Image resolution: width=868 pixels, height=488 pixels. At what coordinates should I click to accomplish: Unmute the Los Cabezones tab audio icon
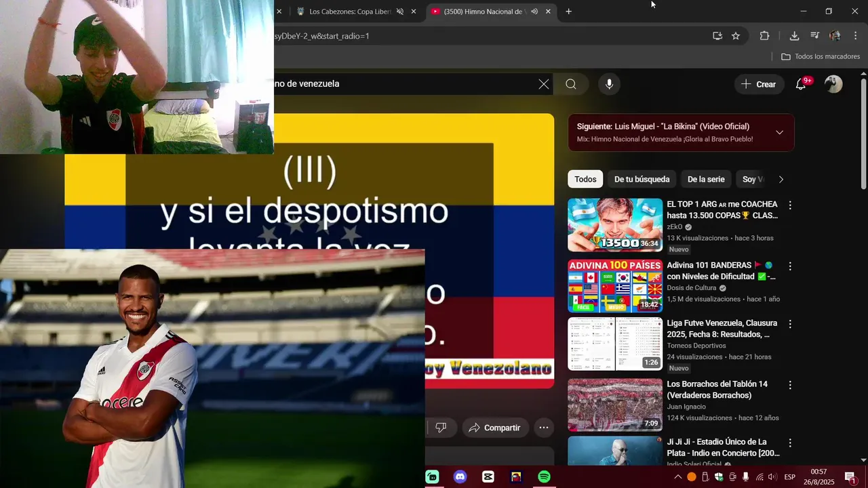400,12
